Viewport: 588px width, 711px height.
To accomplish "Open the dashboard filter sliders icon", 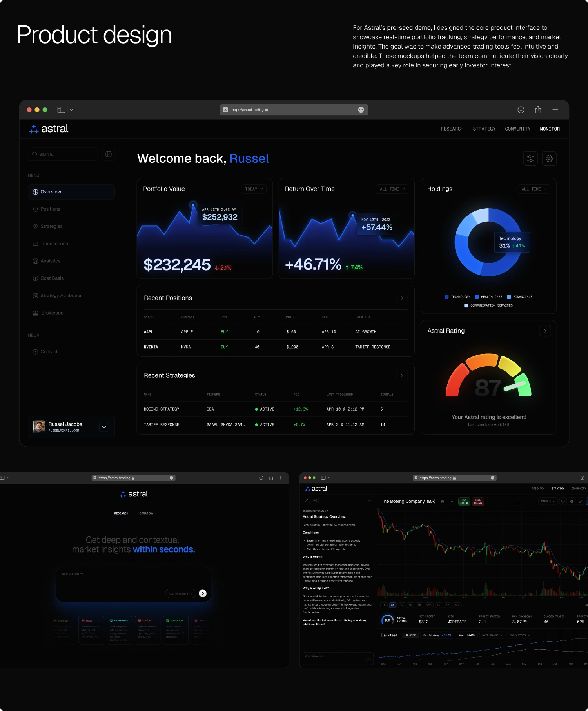I will pos(530,158).
